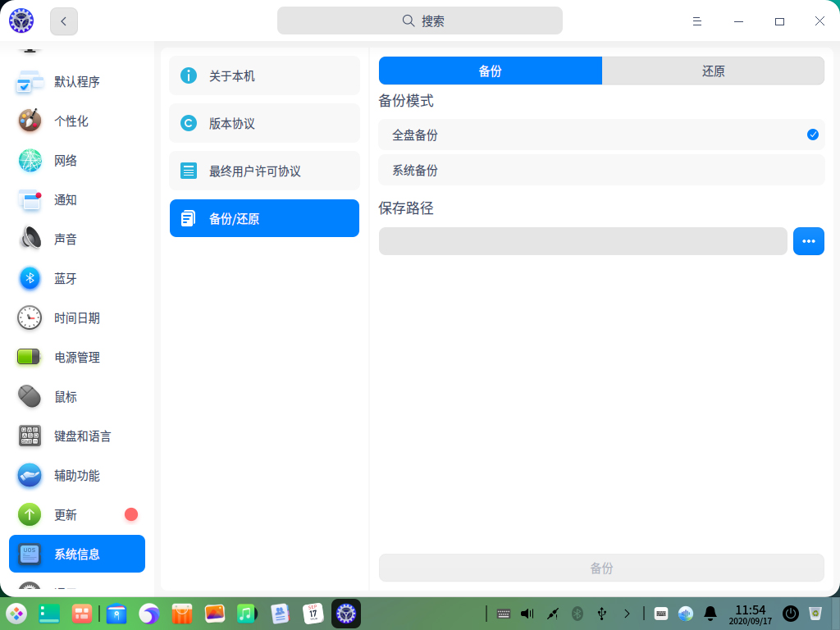Image resolution: width=840 pixels, height=630 pixels.
Task: Click the 备份 backup button
Action: pos(601,567)
